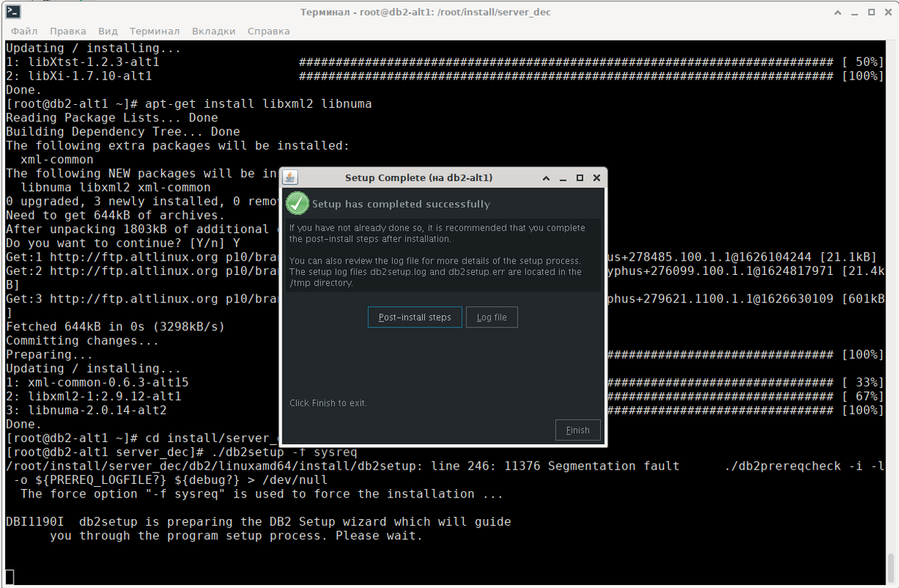Click the 'Segmentation fault' text in terminal
The image size is (899, 588).
tap(614, 466)
